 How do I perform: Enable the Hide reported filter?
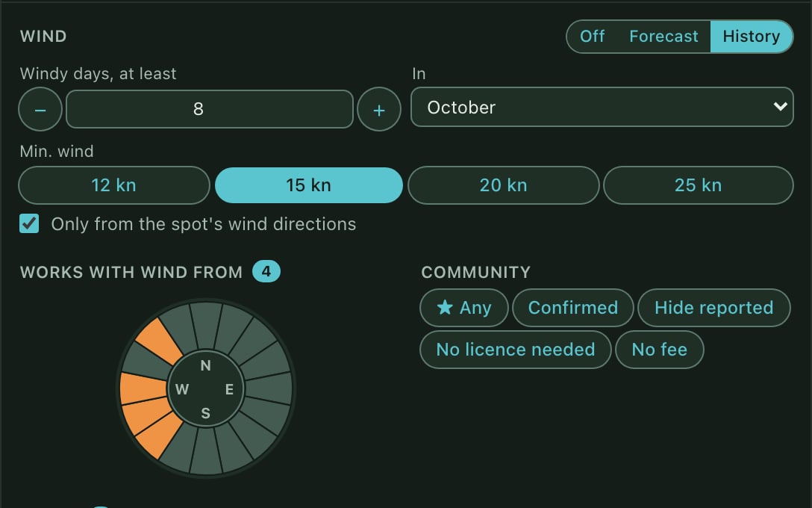tap(713, 308)
